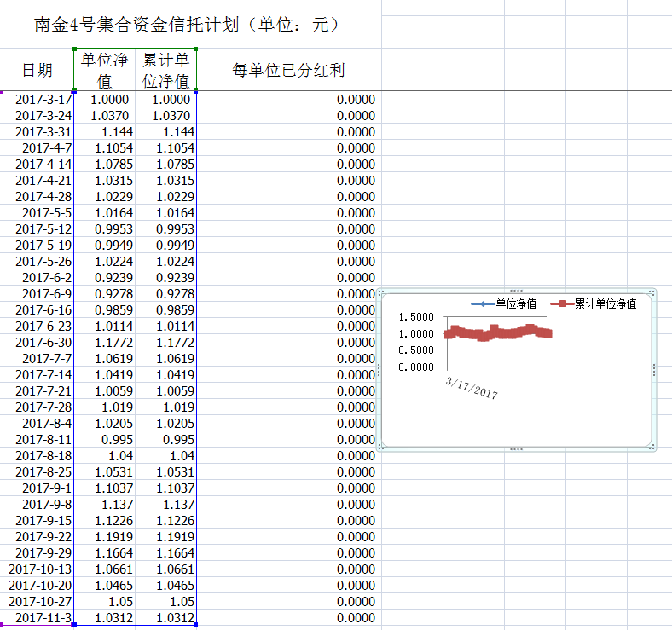Select the 1.5000 vertical axis label
Screen dimensions: 672x630
(416, 317)
